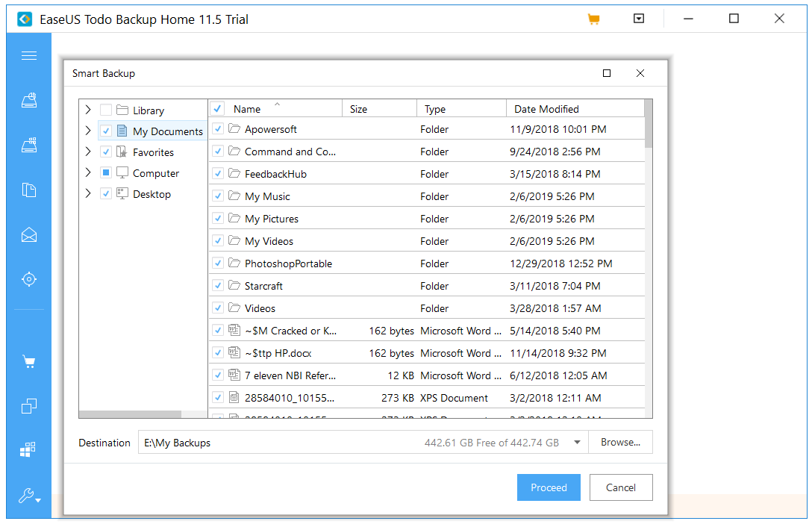Select the ~$M Cracked or K... file
The image size is (812, 524).
pyautogui.click(x=427, y=331)
